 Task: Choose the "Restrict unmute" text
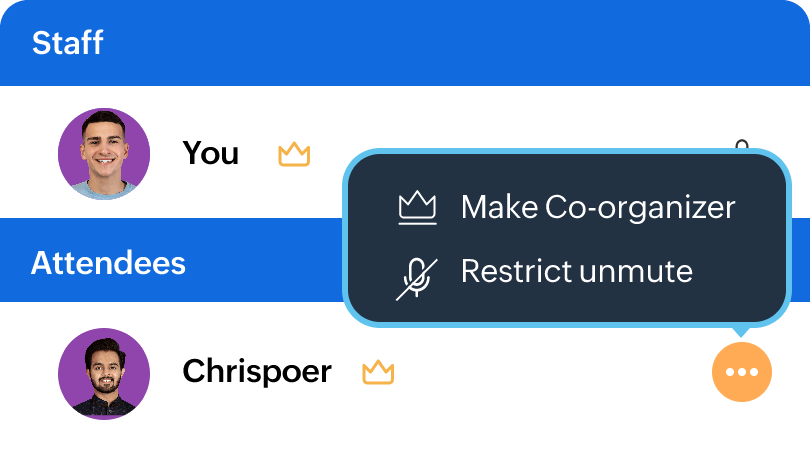pos(576,271)
